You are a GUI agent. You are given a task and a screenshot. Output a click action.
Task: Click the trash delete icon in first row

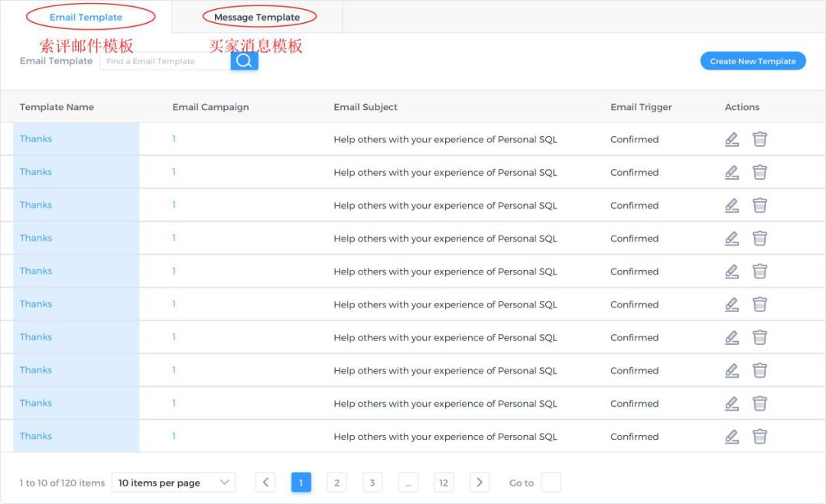pyautogui.click(x=759, y=139)
